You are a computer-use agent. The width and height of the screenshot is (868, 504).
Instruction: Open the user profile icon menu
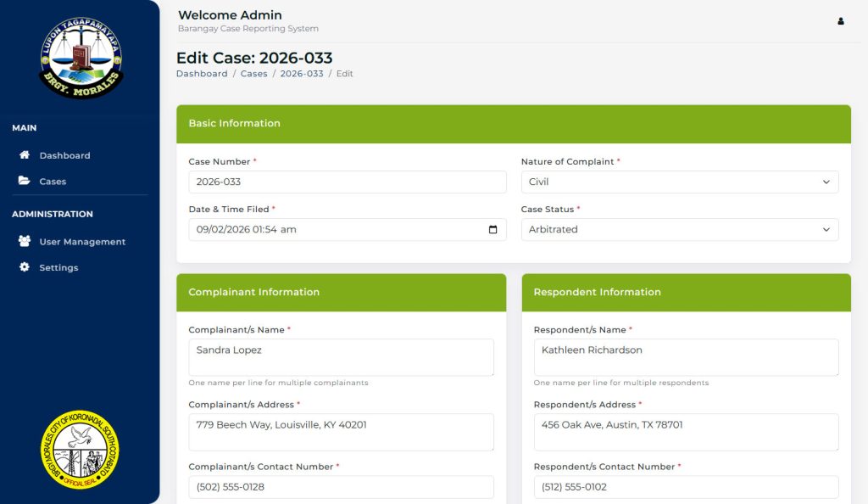point(841,21)
